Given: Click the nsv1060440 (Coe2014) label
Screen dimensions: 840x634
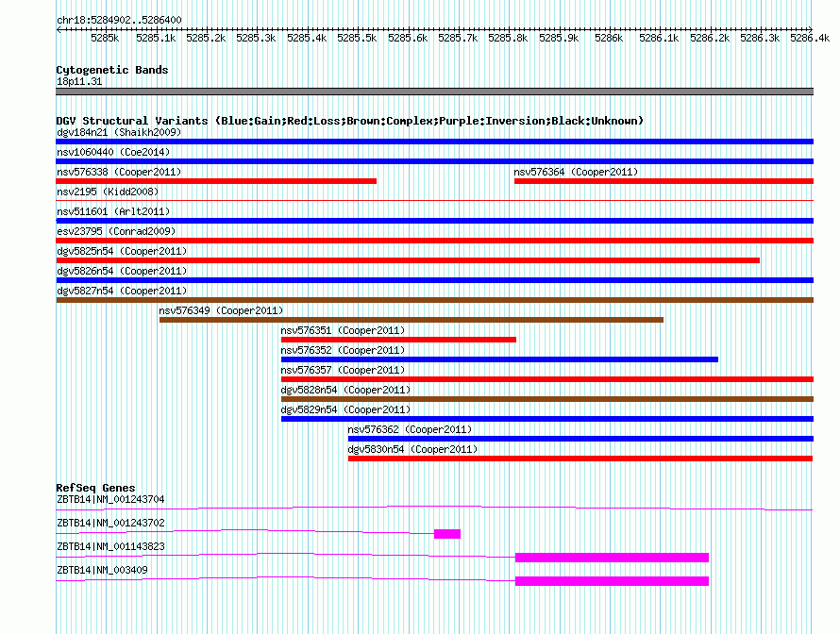Looking at the screenshot, I should [x=113, y=152].
